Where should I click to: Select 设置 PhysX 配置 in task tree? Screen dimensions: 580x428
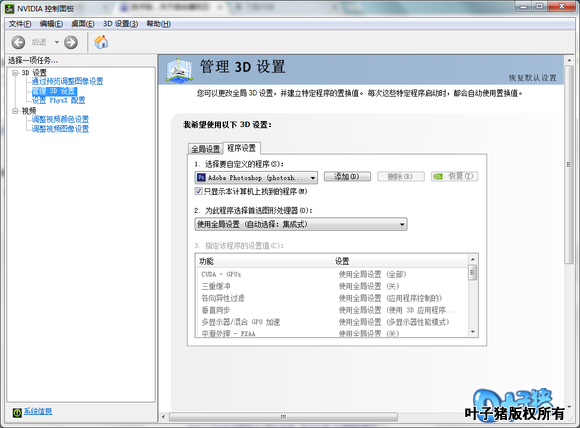pos(58,100)
